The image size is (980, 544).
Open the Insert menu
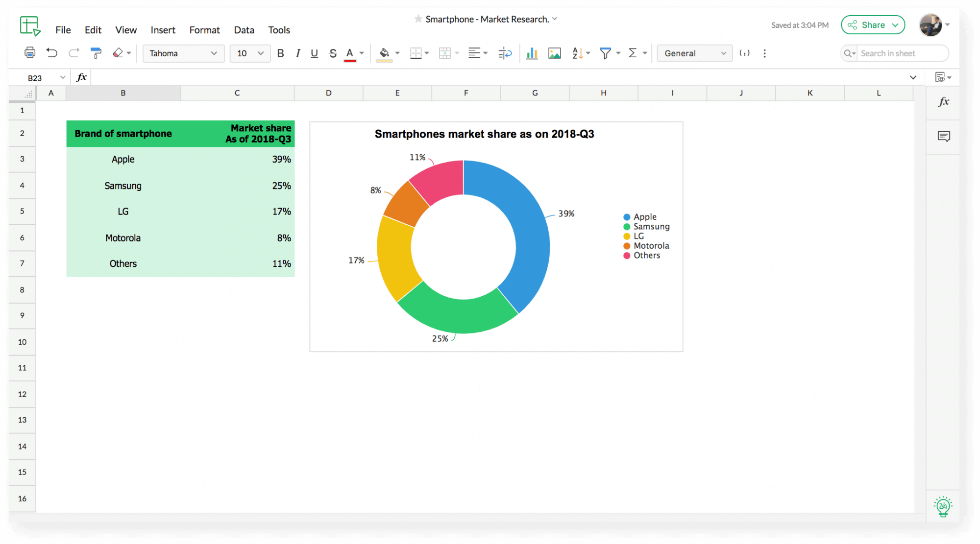[162, 29]
